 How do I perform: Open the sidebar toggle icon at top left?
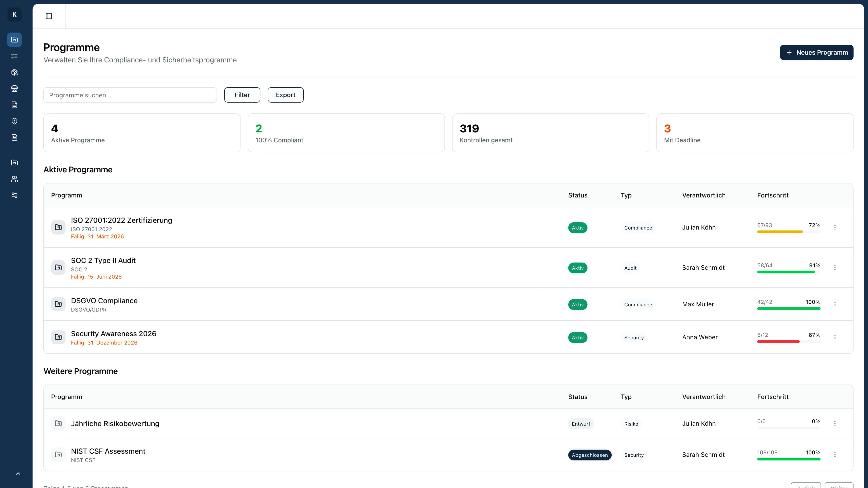point(49,16)
